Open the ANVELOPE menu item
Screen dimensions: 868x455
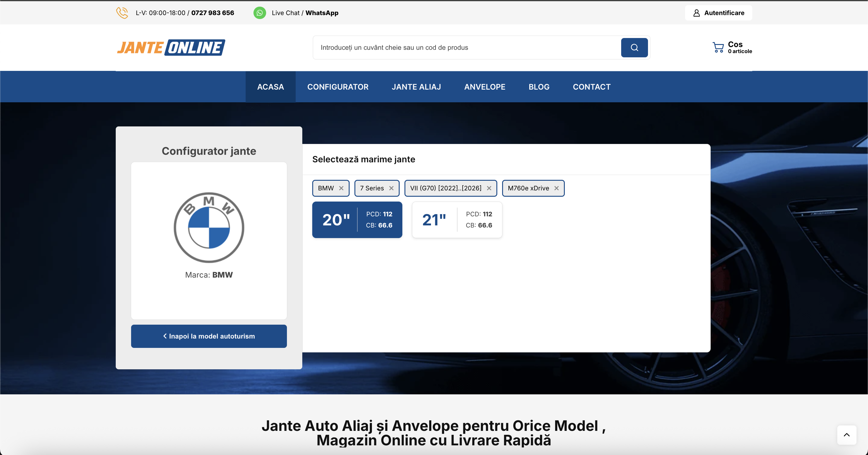point(485,87)
